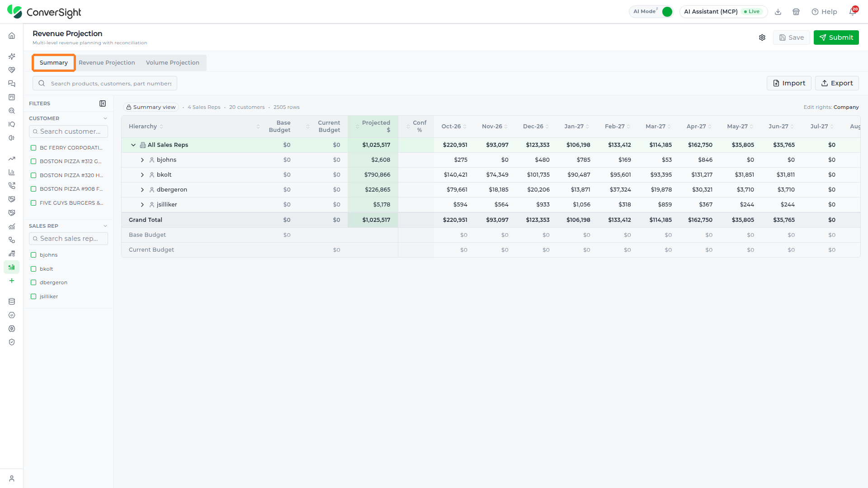Image resolution: width=868 pixels, height=488 pixels.
Task: Click the outgoing phone call sidebar icon
Action: point(12,186)
